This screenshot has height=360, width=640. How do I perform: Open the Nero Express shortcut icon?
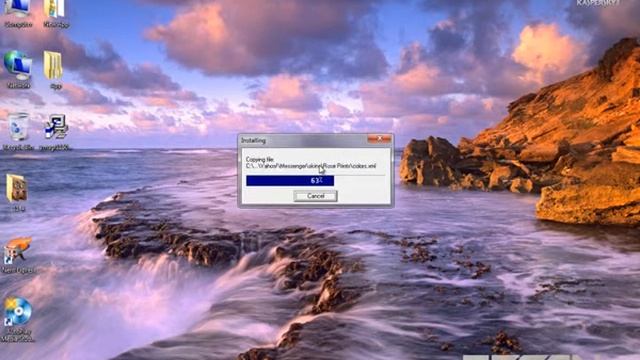pos(18,255)
